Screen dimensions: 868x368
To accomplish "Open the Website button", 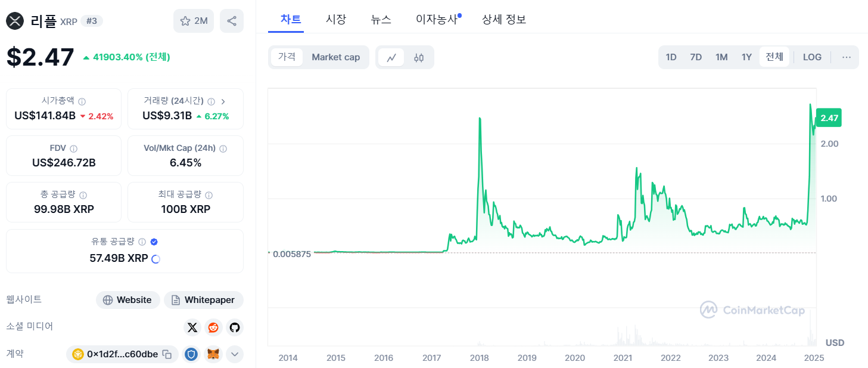I will (x=127, y=299).
